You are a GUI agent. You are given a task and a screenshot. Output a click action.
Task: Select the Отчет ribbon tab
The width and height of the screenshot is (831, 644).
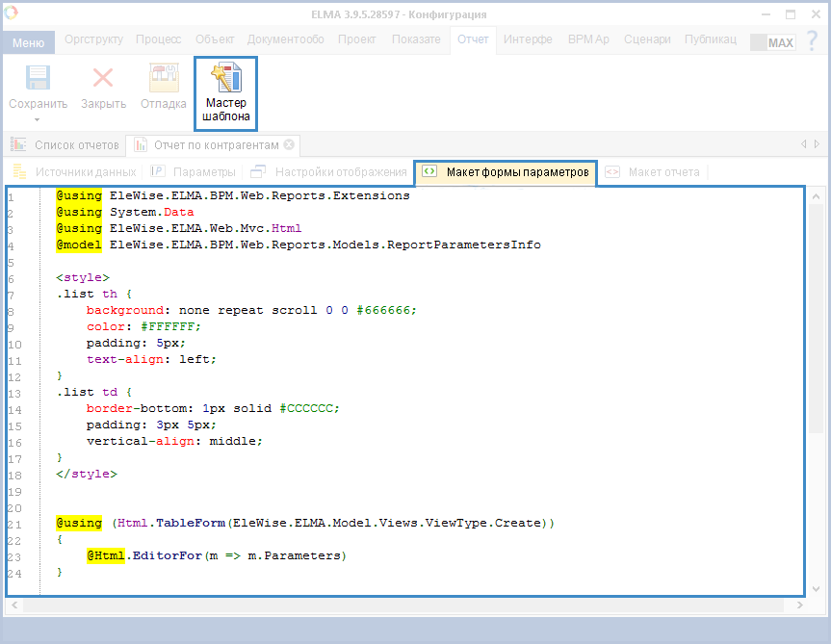coord(473,39)
